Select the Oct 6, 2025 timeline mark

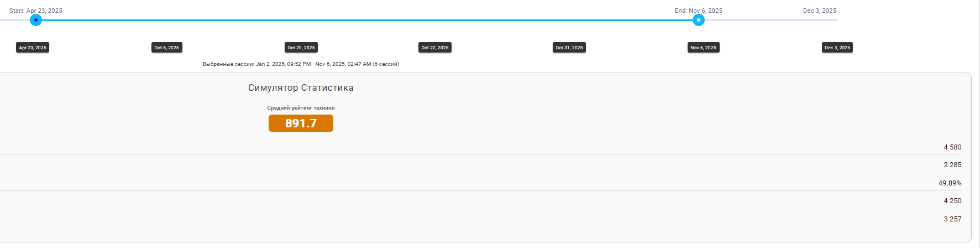tap(166, 48)
